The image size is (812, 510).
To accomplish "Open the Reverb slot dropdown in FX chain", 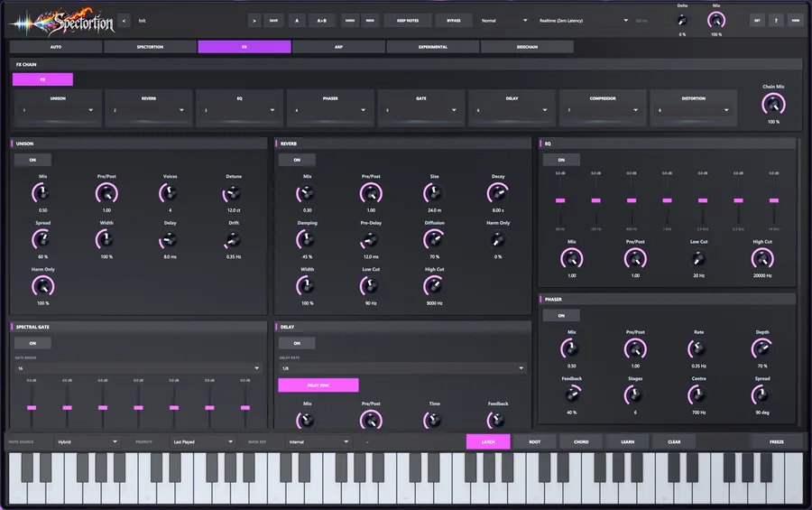I will click(149, 110).
